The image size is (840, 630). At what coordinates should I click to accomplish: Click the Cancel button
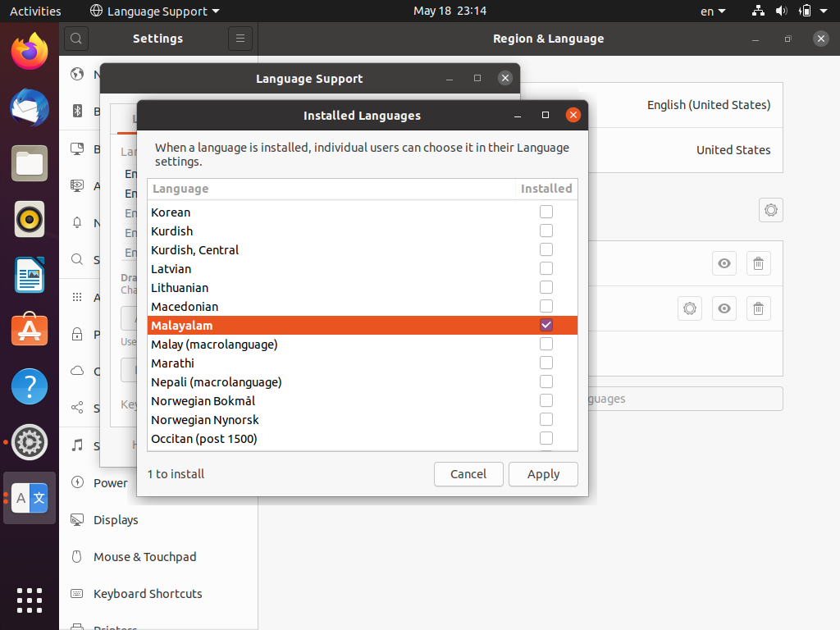468,474
